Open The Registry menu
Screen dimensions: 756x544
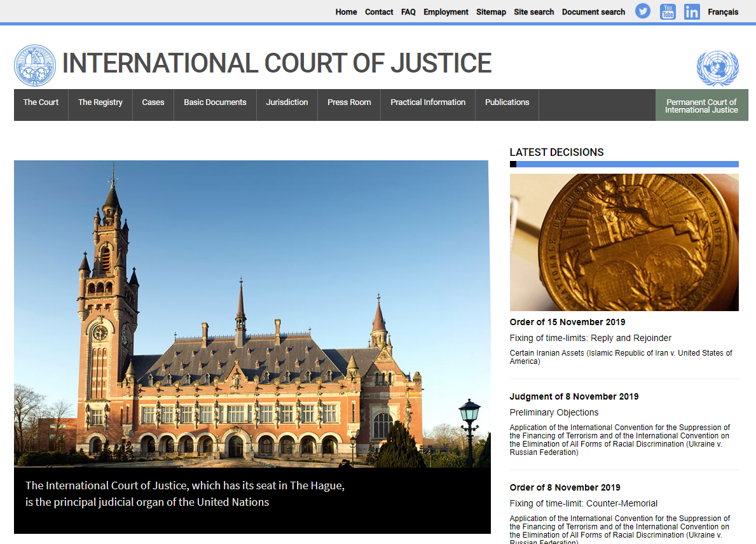point(100,104)
